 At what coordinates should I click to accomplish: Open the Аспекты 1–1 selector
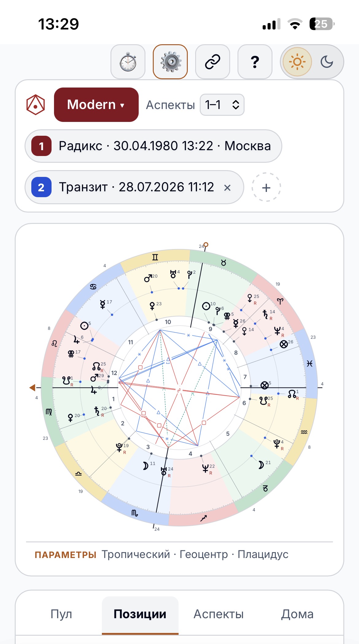[222, 105]
